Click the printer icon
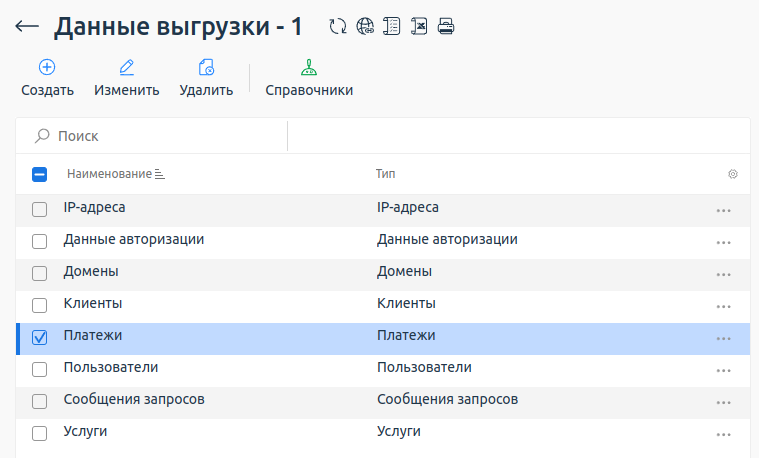 pyautogui.click(x=446, y=27)
